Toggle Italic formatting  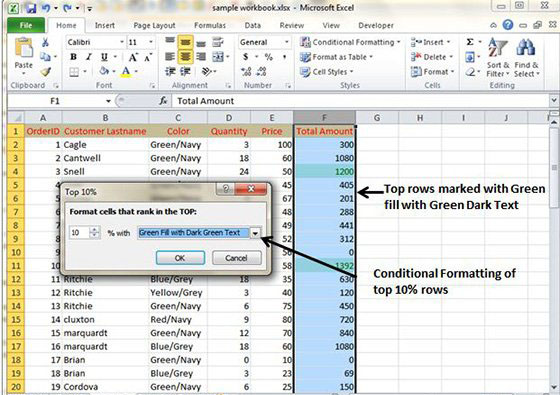tap(89, 57)
